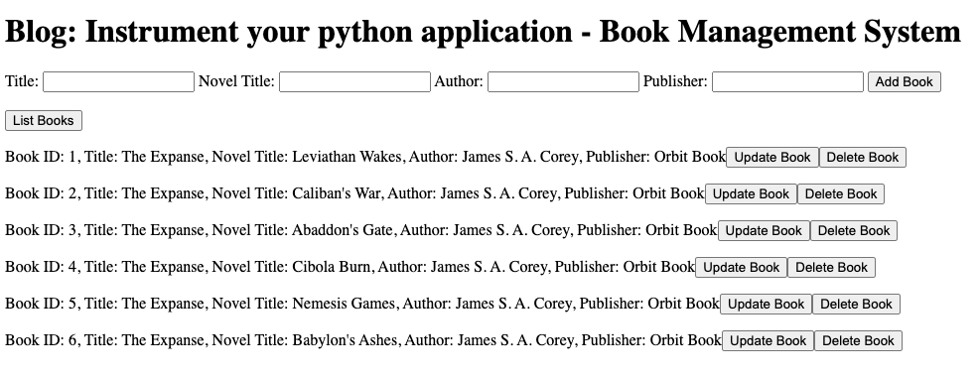Update Book for Abaddon's Gate

[x=764, y=231]
